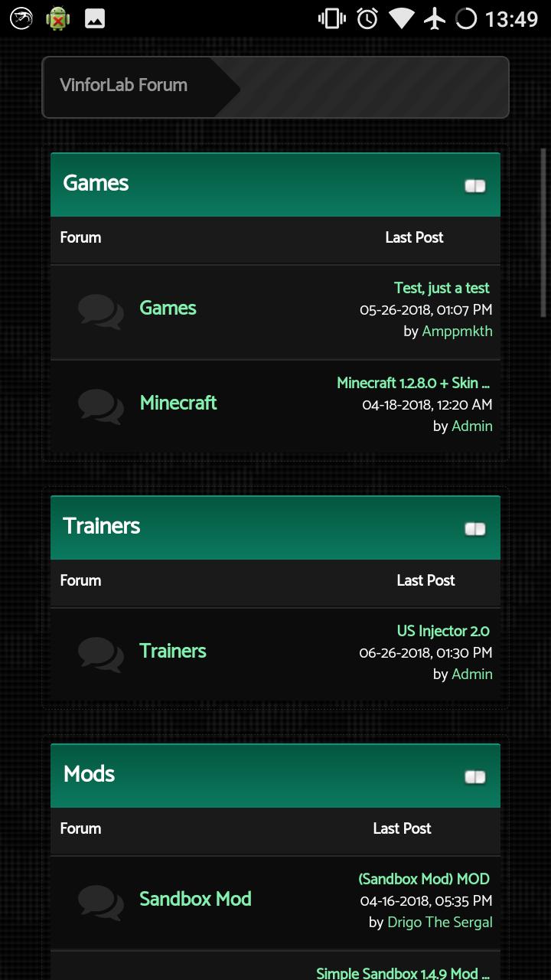View Drigo The Sergal's profile
The image size is (551, 980).
coord(439,922)
